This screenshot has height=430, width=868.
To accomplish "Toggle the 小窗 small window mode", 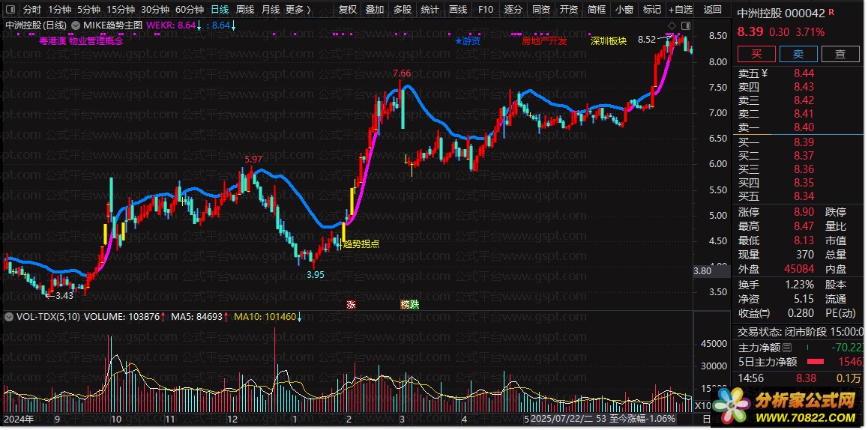I will (624, 10).
